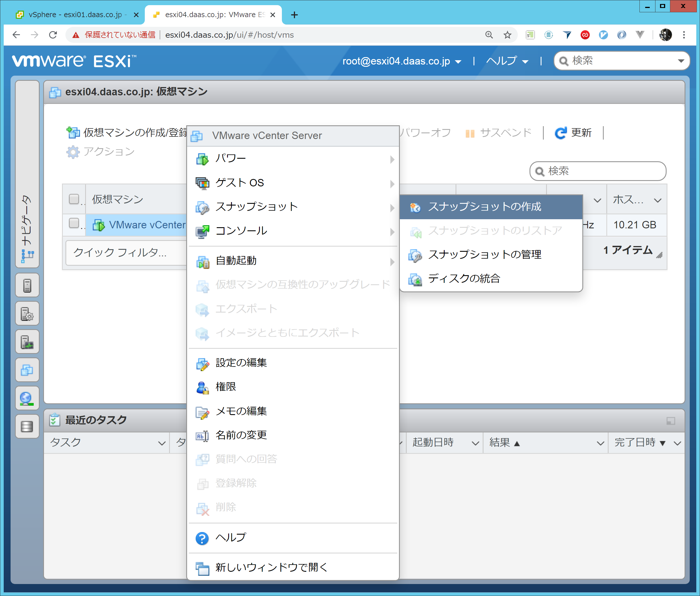Bookmark page with star icon

coord(507,35)
